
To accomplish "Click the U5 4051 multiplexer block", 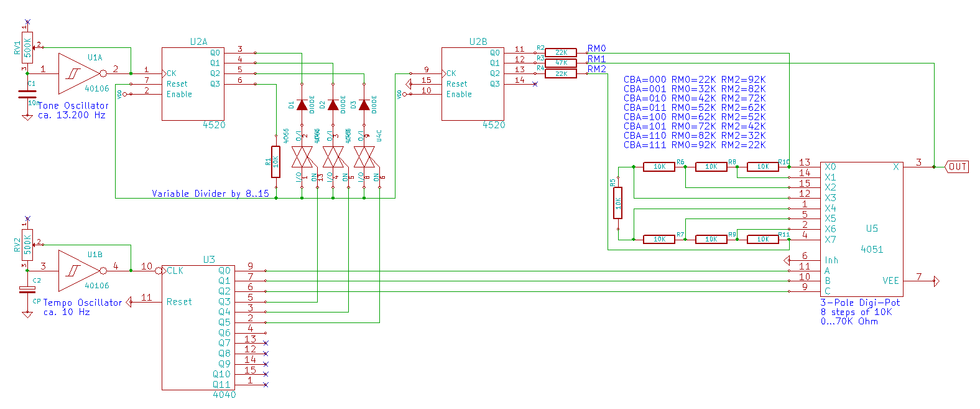I will click(x=861, y=228).
